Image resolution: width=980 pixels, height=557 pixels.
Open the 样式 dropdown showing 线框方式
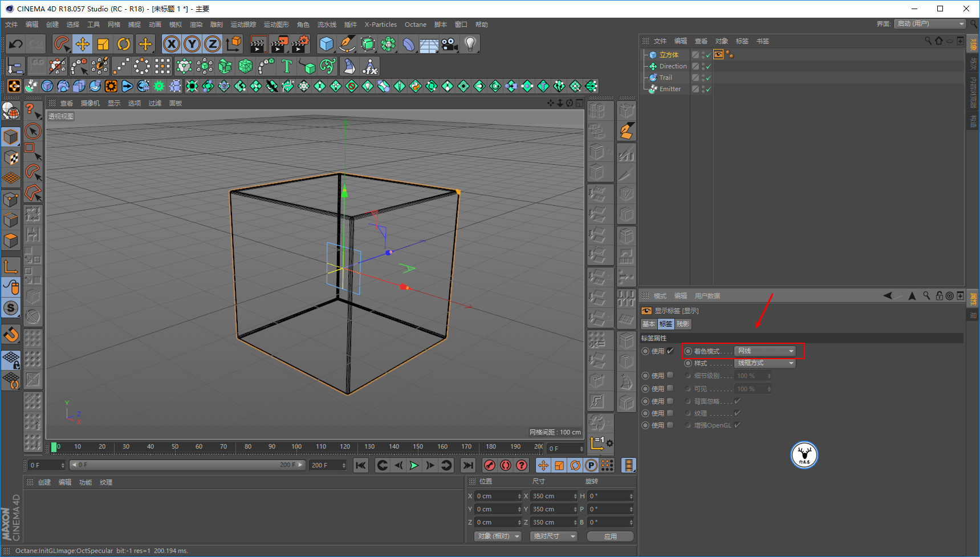coord(765,363)
